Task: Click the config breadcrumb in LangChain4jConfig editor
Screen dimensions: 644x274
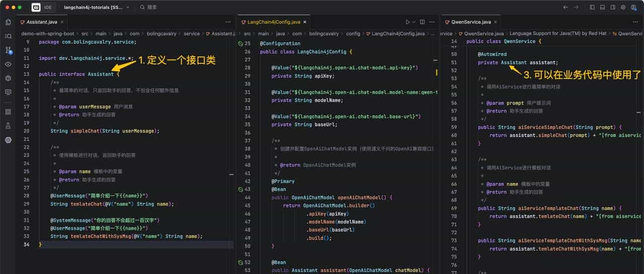Action: (x=353, y=34)
